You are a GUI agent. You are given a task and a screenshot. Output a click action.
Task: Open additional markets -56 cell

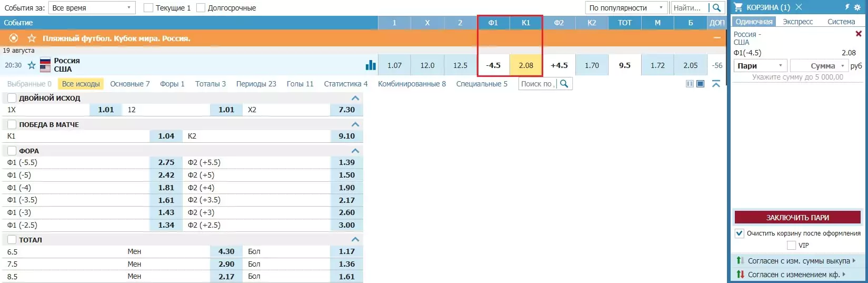(717, 65)
